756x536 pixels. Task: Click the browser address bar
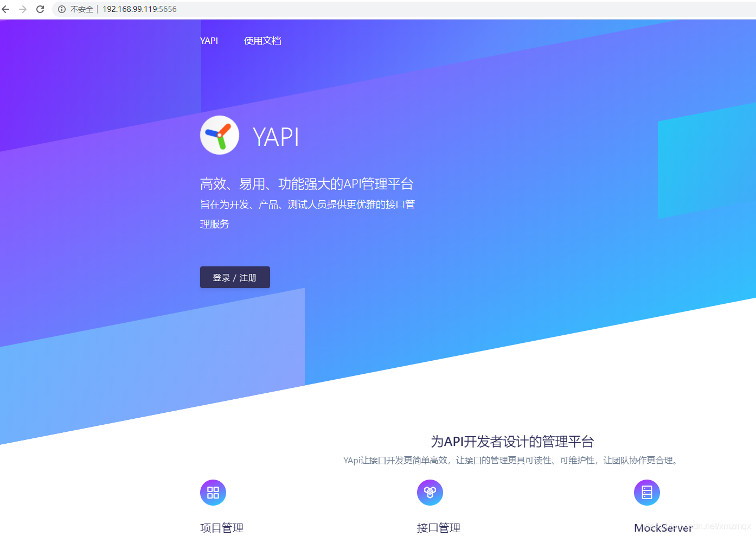(139, 9)
